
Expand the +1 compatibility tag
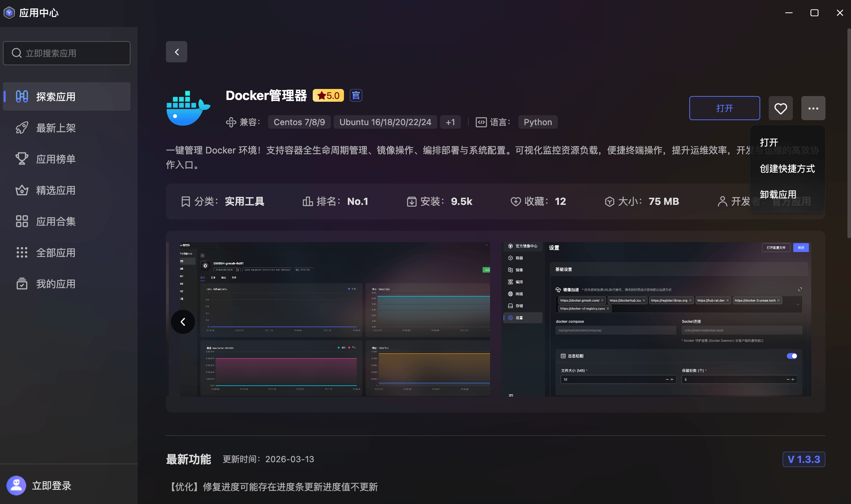pos(450,122)
